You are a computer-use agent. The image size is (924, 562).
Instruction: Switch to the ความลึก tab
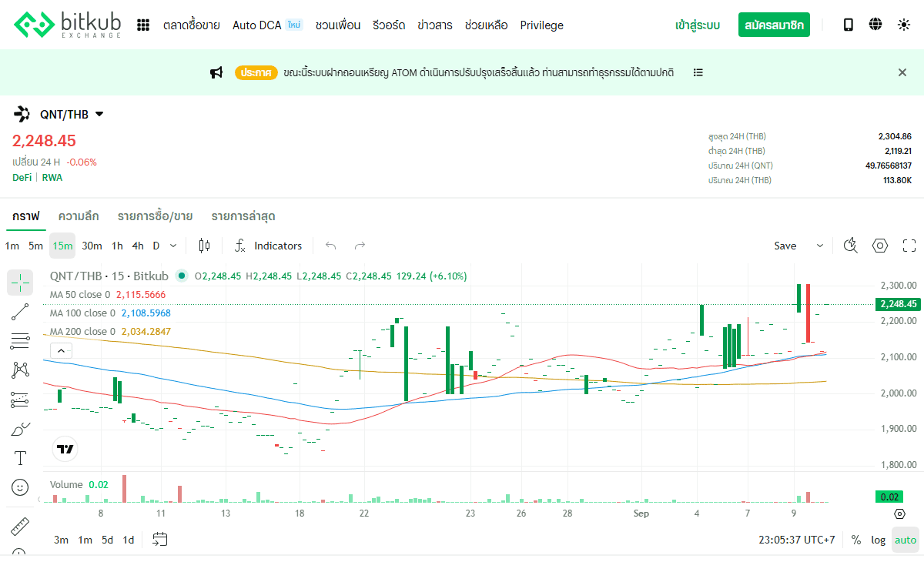tap(79, 216)
